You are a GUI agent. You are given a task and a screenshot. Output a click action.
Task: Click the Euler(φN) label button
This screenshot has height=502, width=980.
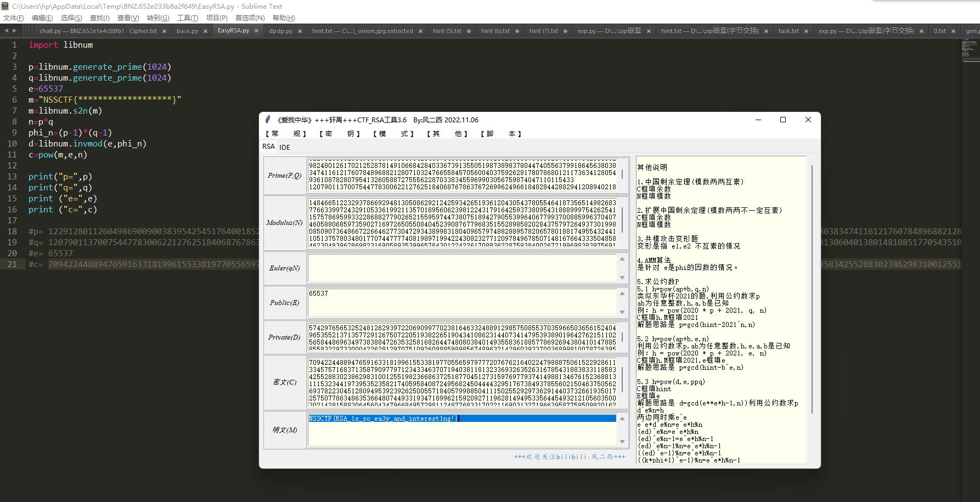284,268
